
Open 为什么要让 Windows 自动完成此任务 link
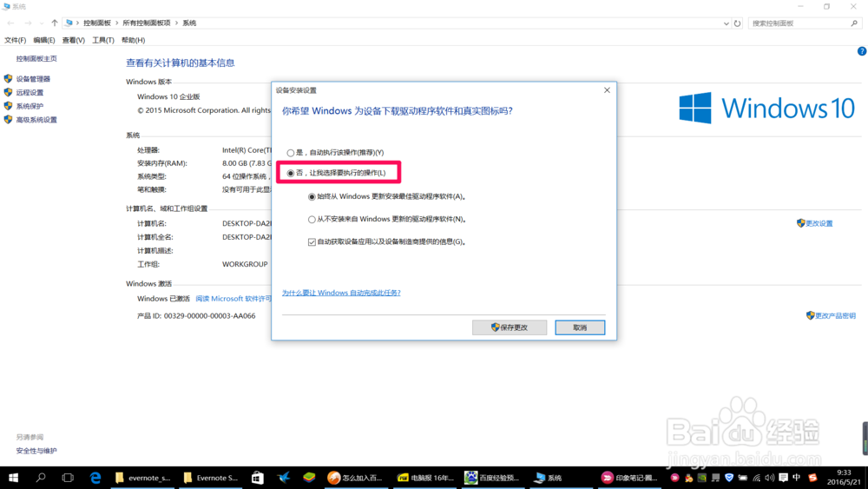point(341,293)
